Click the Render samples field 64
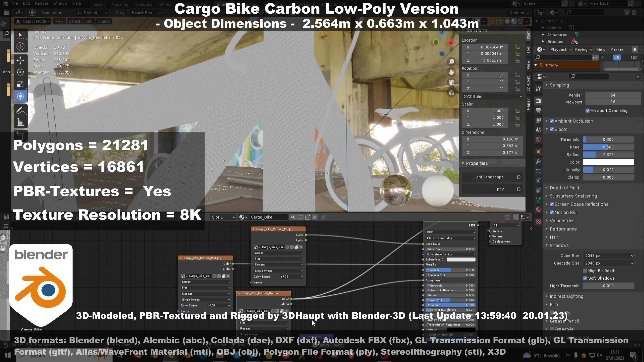The image size is (644, 362). [613, 95]
